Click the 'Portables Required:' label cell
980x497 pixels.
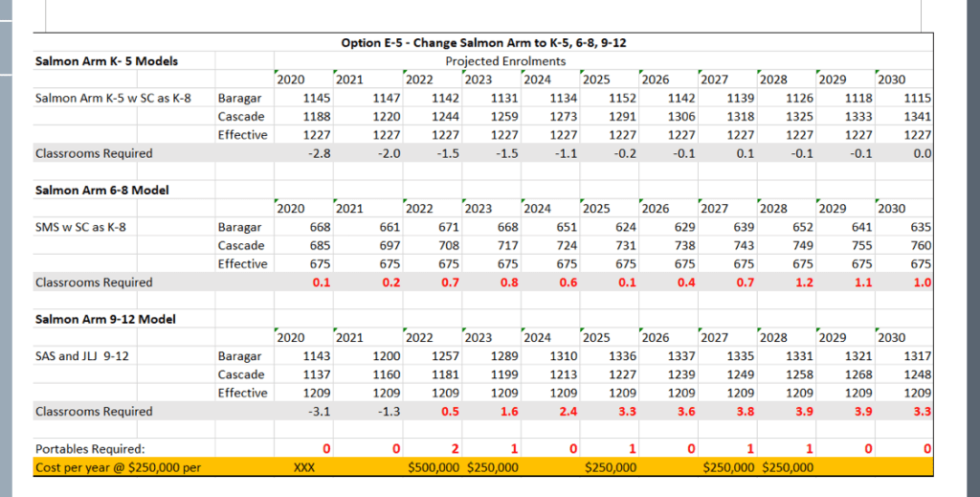point(90,449)
